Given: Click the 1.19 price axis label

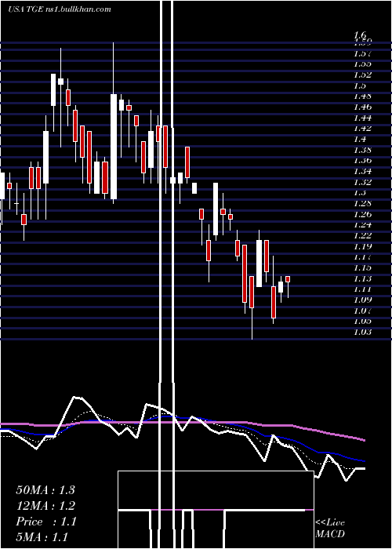Looking at the screenshot, I should point(362,246).
